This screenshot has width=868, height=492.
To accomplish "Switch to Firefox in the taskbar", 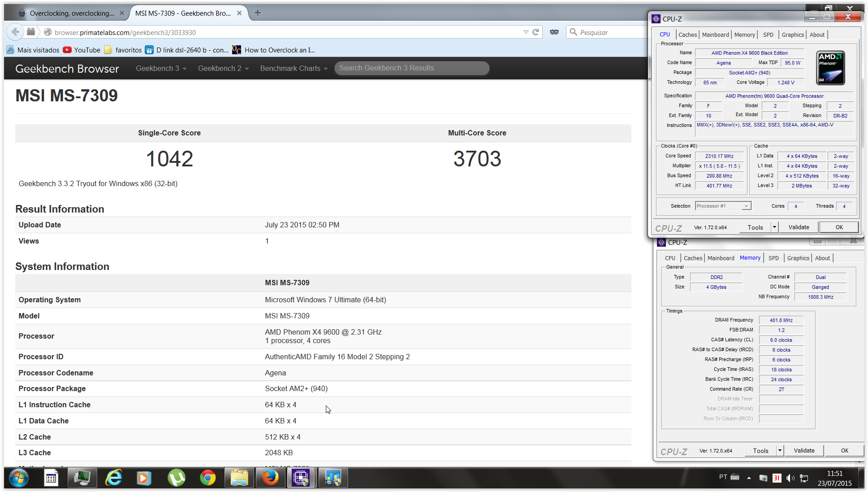I will (x=270, y=478).
